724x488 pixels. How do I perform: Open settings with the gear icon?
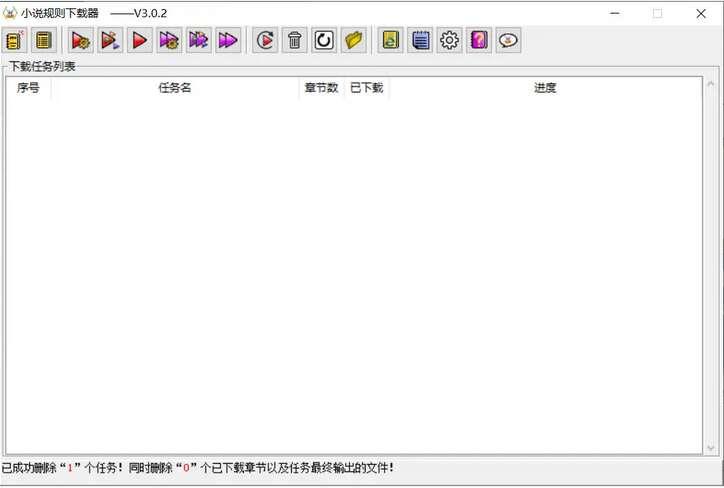(450, 40)
